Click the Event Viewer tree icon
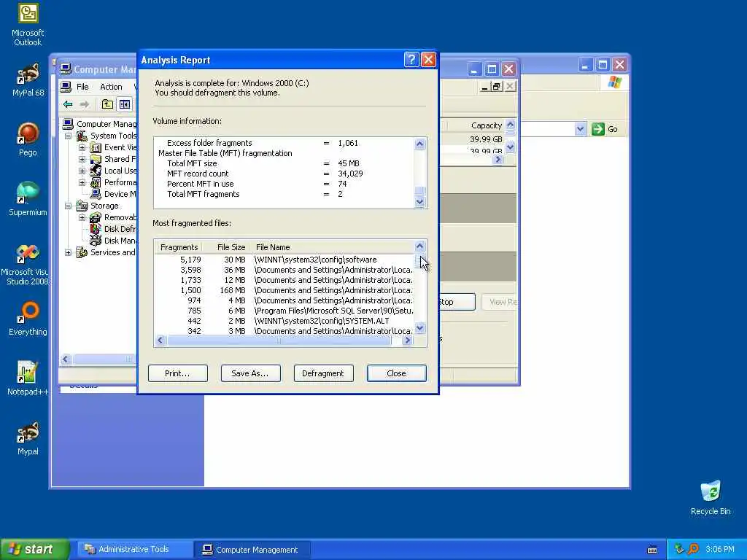Screen dimensions: 747x560 [96, 147]
